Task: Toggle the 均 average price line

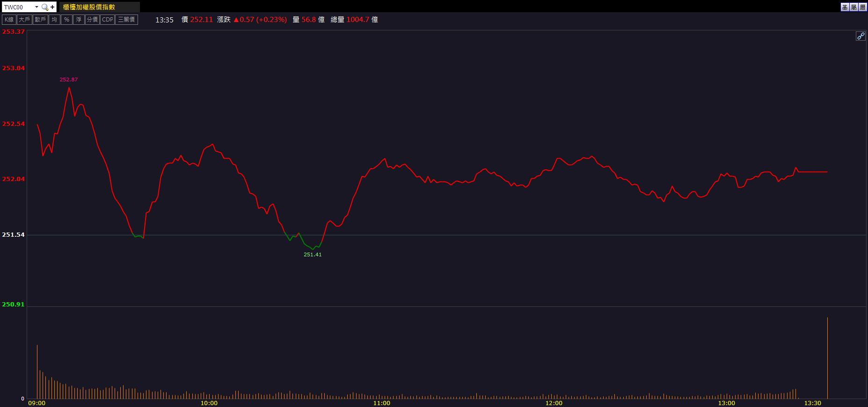Action: point(54,20)
